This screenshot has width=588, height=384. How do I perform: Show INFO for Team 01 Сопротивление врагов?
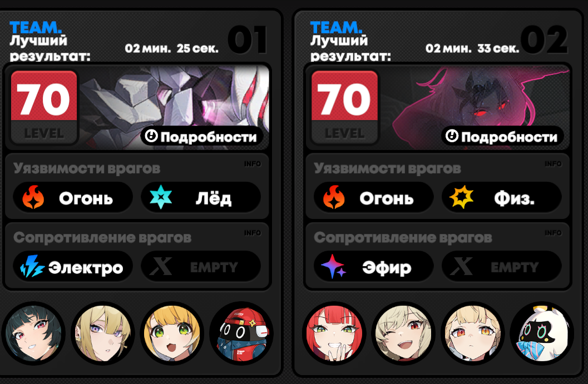[253, 233]
